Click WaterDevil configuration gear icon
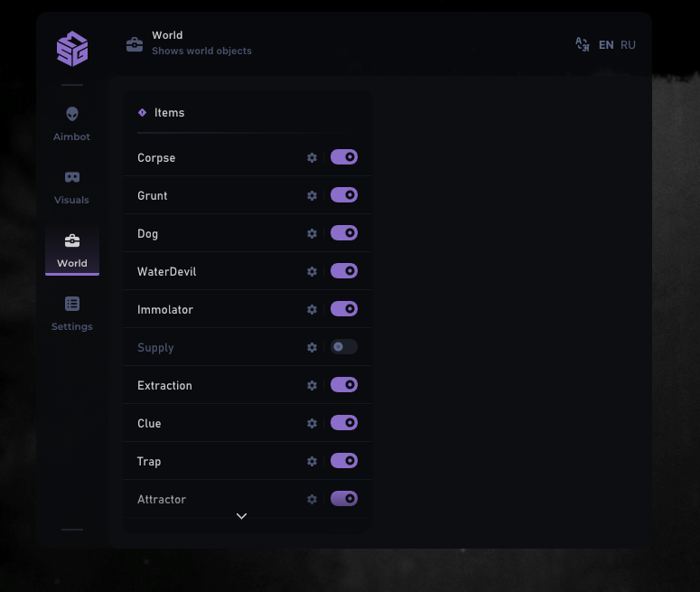Screen dimensions: 700x592 [x=312, y=271]
